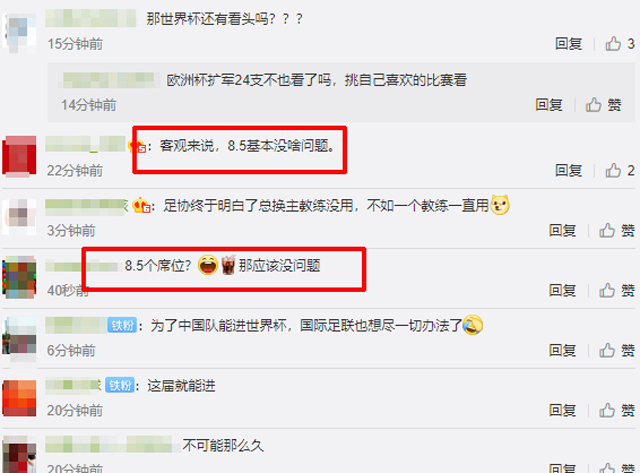Viewport: 640px width, 473px height.
Task: Thumbs-up the 8.5个席位 comment
Action: [x=617, y=290]
